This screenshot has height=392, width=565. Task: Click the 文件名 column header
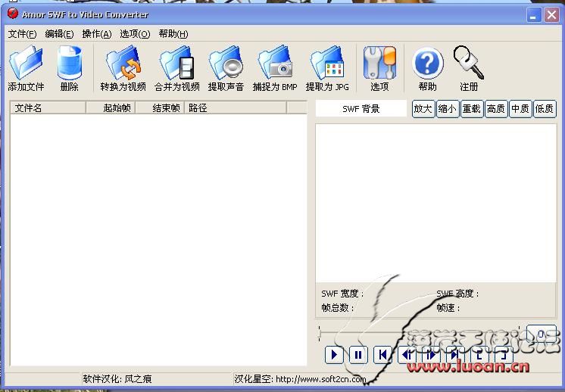[x=48, y=108]
